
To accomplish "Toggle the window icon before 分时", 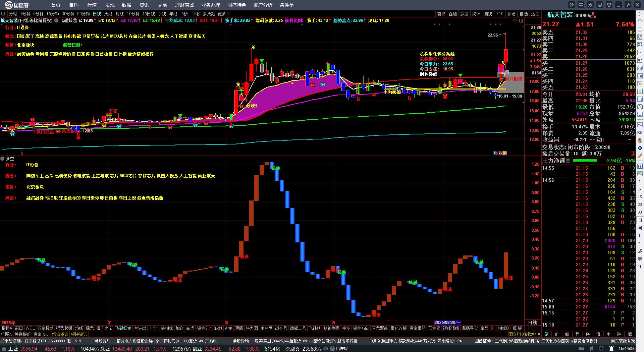I will 3,14.
